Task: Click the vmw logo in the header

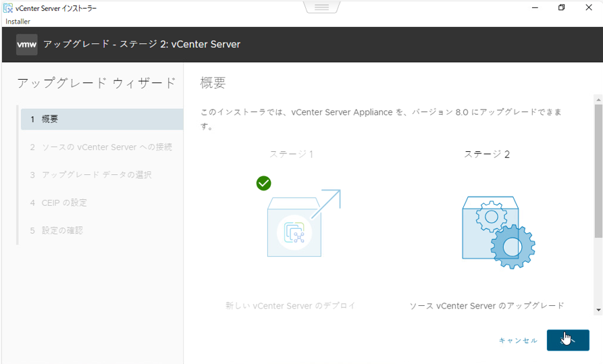Action: click(27, 45)
